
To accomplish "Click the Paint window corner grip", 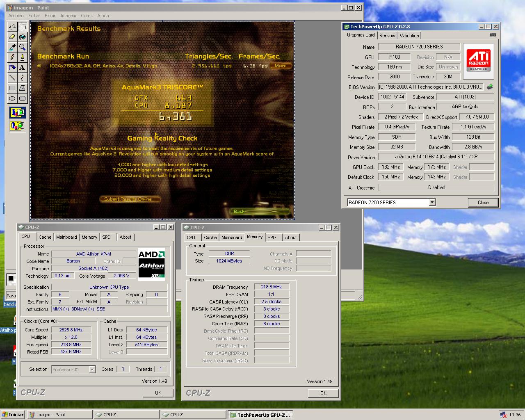I will tap(360, 297).
